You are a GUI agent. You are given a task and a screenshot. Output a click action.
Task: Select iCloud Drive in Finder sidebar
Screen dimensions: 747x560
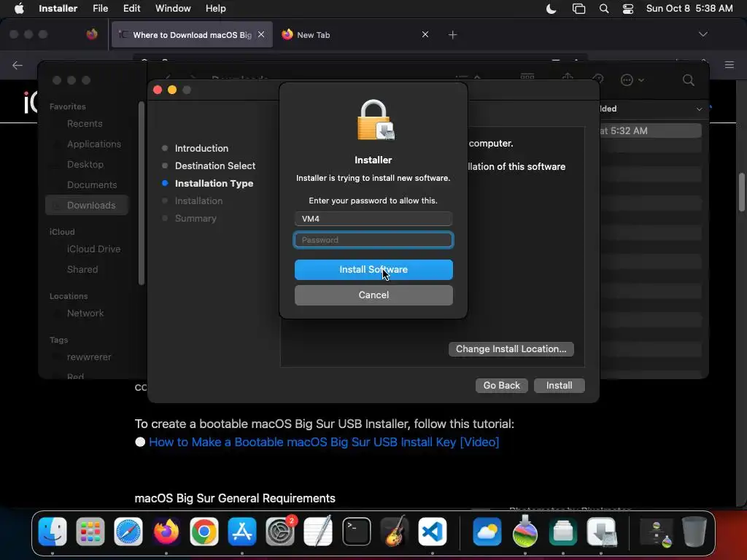point(94,249)
